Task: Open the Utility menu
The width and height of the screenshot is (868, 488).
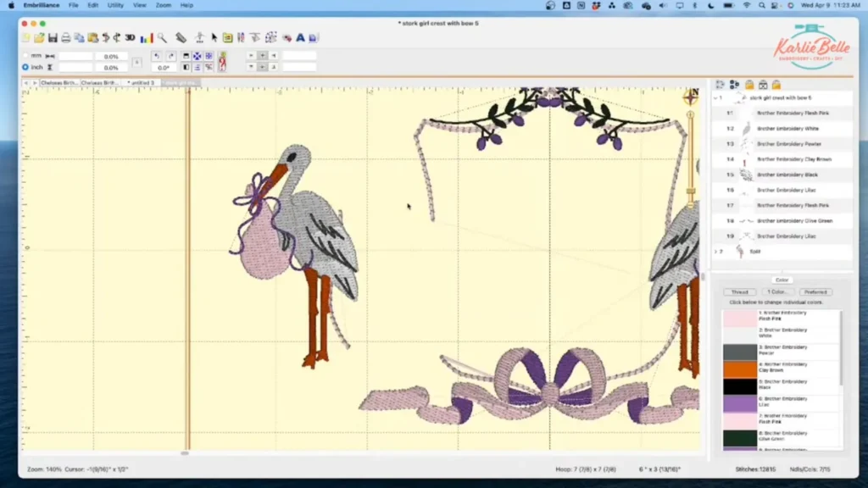Action: click(115, 6)
